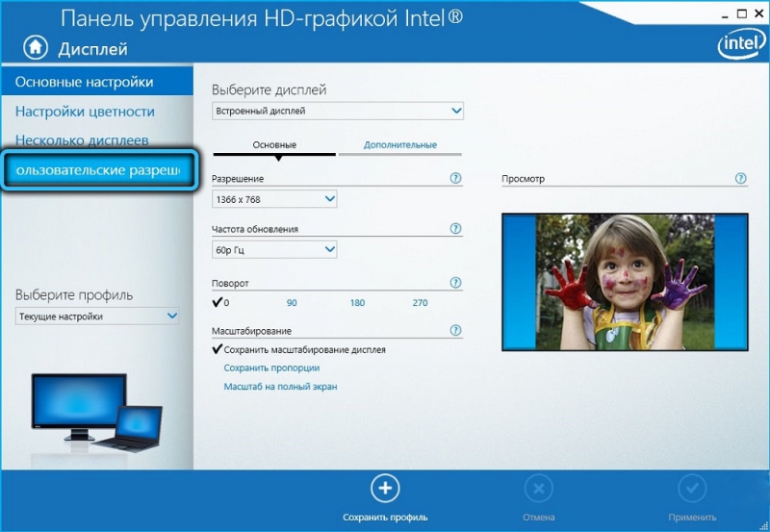Click the Применить checkmark icon

pos(692,489)
